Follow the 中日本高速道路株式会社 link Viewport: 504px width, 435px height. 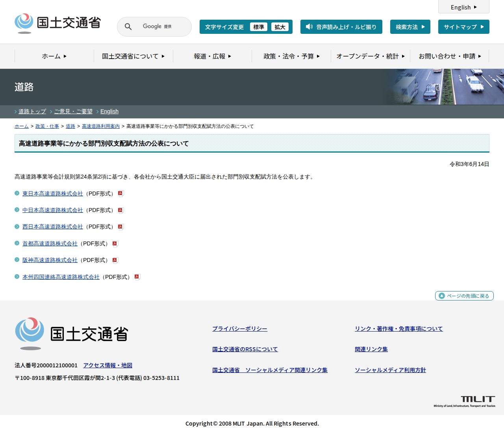(x=52, y=210)
